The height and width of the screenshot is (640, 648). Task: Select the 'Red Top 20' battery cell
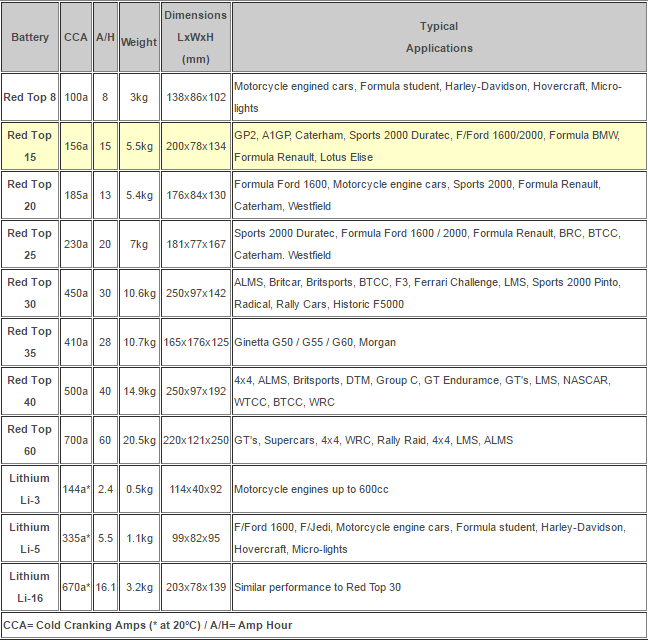click(x=30, y=195)
